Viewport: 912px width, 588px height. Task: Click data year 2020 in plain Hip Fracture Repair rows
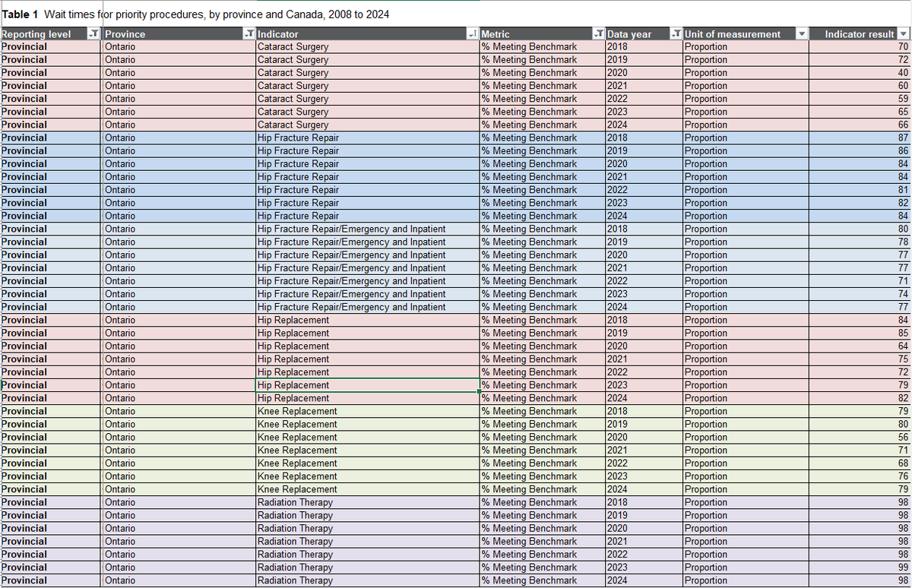644,163
